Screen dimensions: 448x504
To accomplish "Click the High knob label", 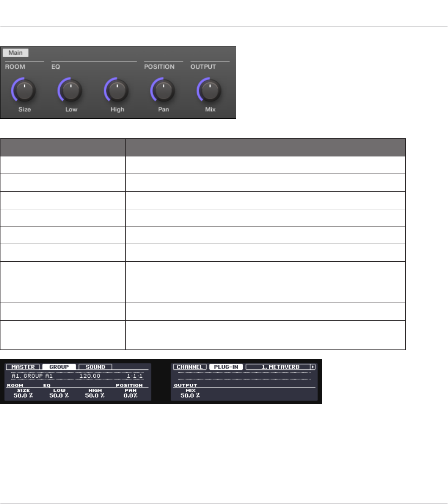I will click(117, 109).
